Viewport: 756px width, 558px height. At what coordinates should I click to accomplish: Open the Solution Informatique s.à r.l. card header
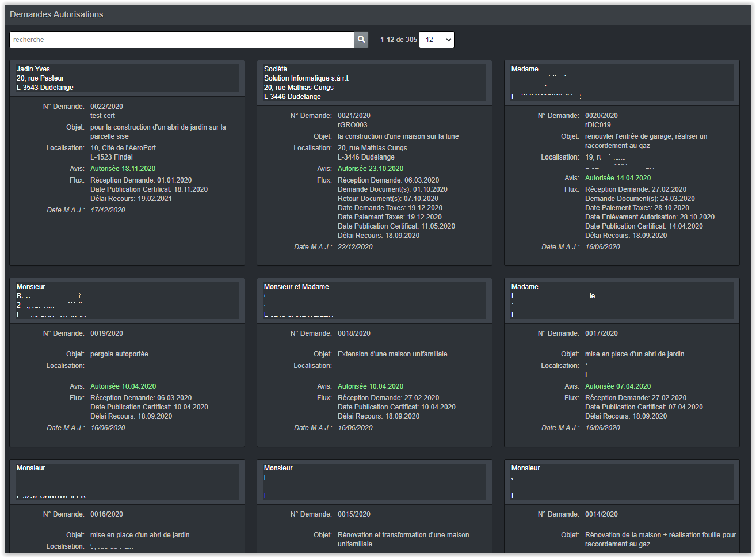375,83
